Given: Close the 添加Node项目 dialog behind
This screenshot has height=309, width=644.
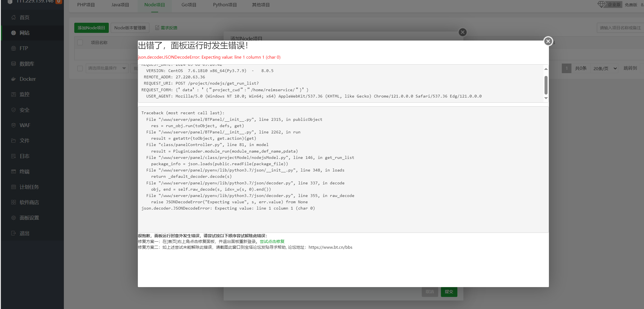Looking at the screenshot, I should point(463,32).
